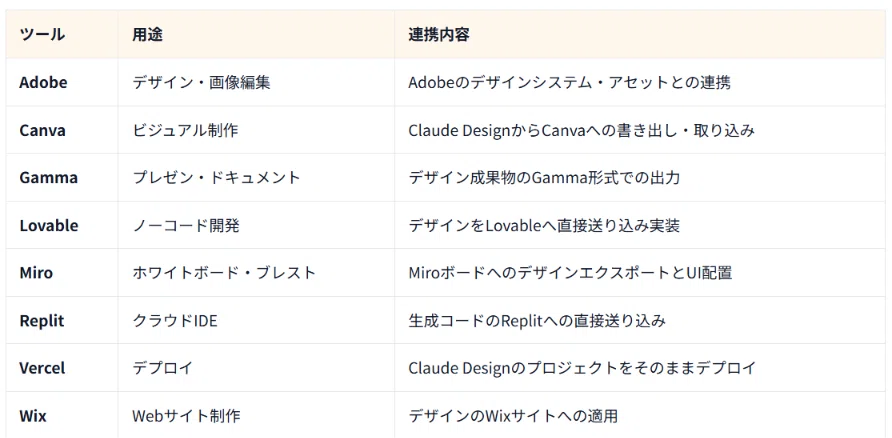Click the デザイン成果物のGamma形式での出力 text
The height and width of the screenshot is (438, 892).
point(544,177)
